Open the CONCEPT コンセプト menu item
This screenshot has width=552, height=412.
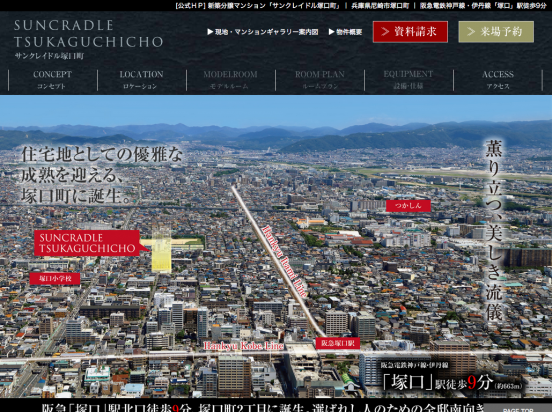point(52,80)
